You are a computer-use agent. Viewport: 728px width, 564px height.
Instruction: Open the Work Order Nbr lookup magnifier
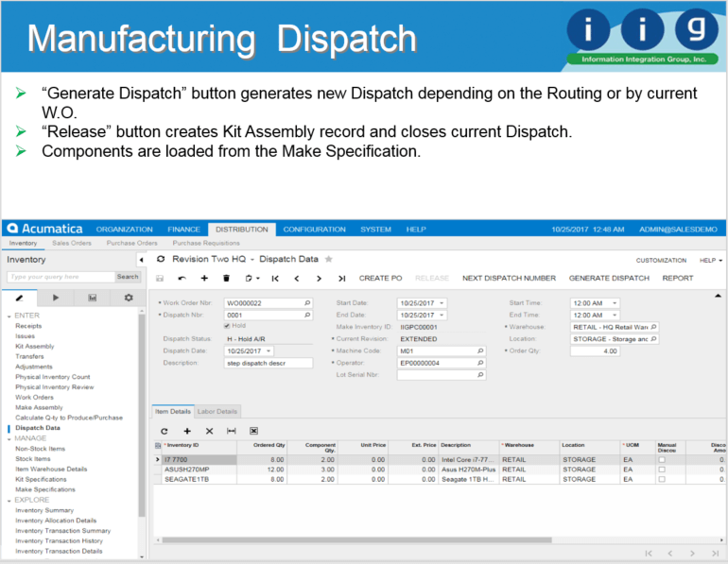click(x=307, y=303)
